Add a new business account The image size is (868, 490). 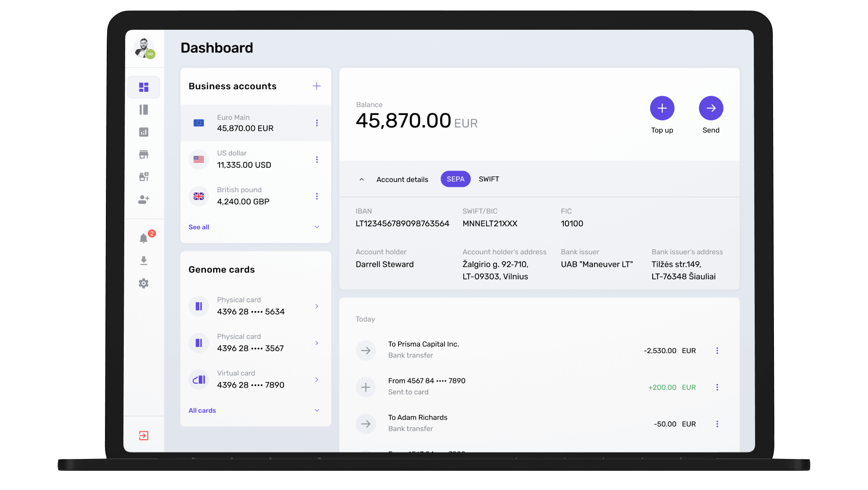tap(317, 86)
